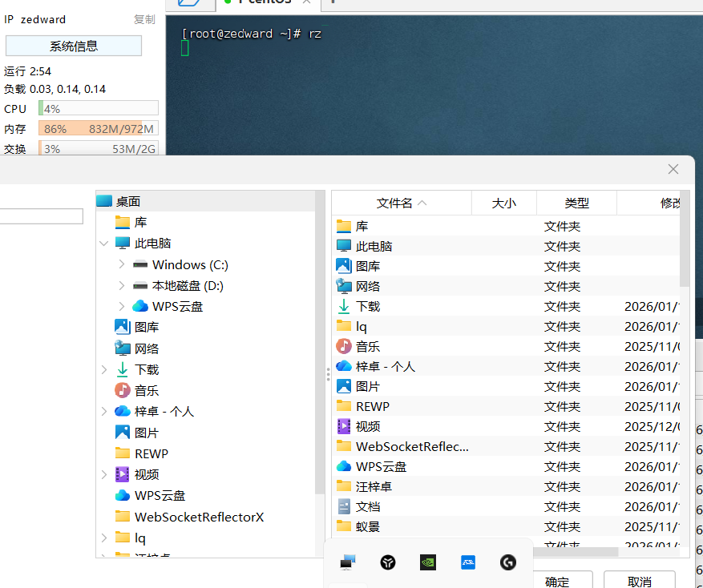Click the 确定 confirm button
Screen dimensions: 703x588
coord(557,582)
